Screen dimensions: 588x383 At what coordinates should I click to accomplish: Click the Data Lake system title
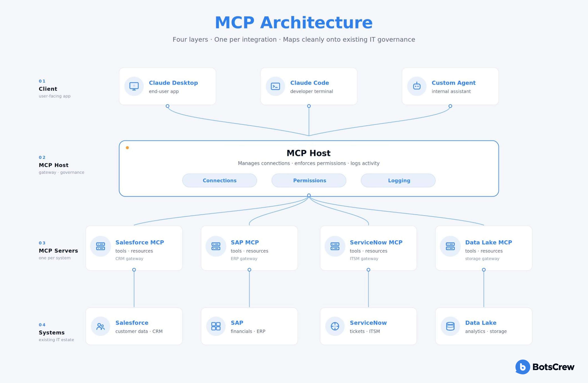(481, 323)
